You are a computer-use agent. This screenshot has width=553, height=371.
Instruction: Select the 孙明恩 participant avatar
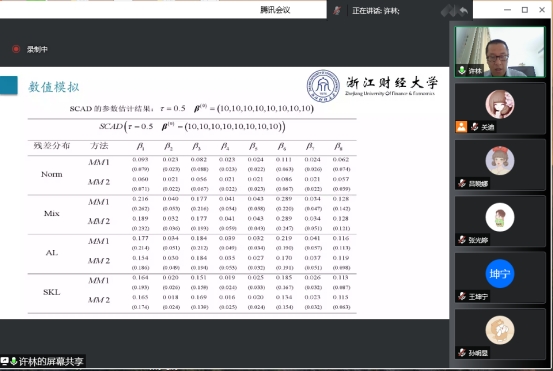(x=500, y=330)
